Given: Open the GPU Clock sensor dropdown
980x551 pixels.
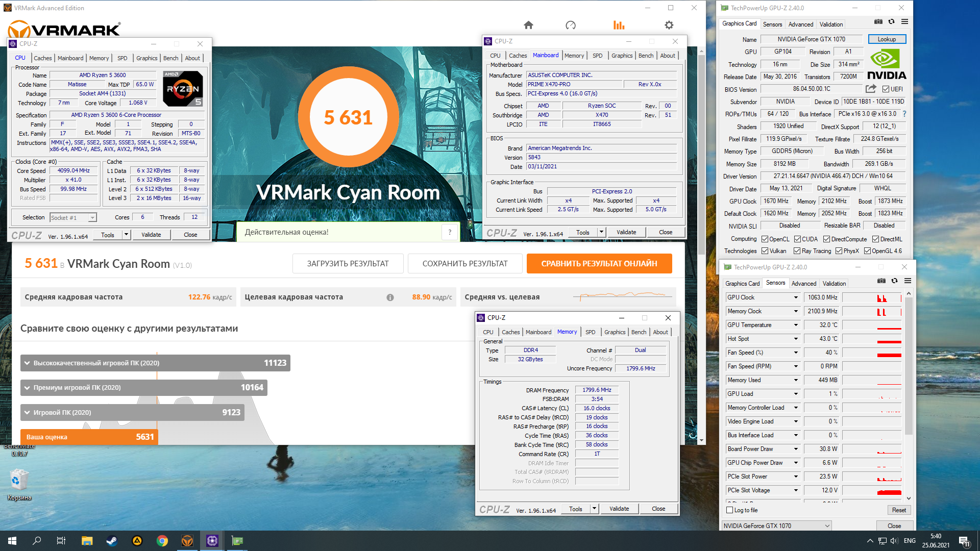Looking at the screenshot, I should click(795, 297).
